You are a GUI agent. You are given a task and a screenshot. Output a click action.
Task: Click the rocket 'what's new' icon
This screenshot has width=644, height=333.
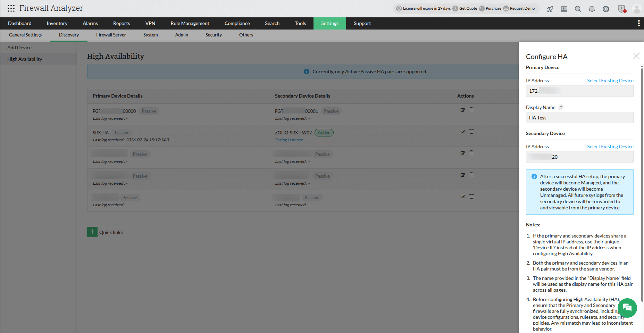[x=550, y=9]
